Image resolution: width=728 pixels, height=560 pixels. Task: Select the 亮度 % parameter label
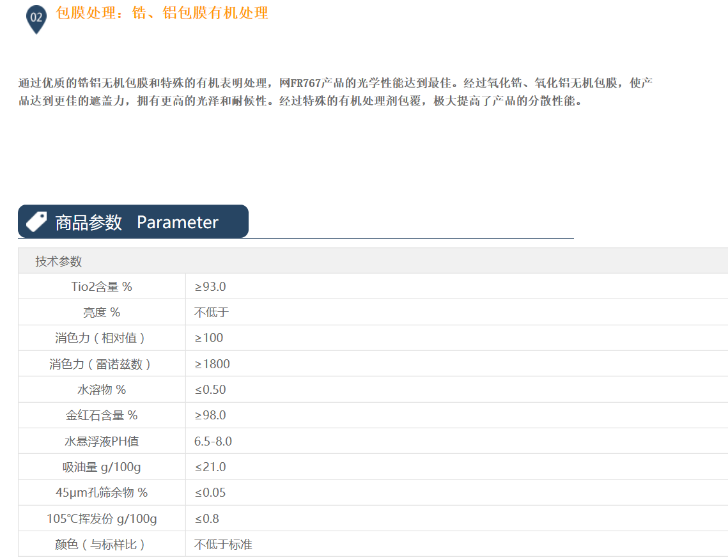[102, 312]
